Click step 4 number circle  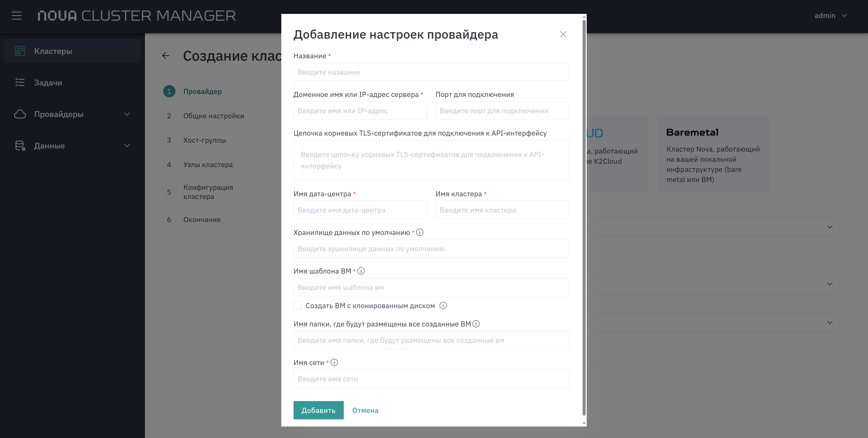tap(169, 164)
